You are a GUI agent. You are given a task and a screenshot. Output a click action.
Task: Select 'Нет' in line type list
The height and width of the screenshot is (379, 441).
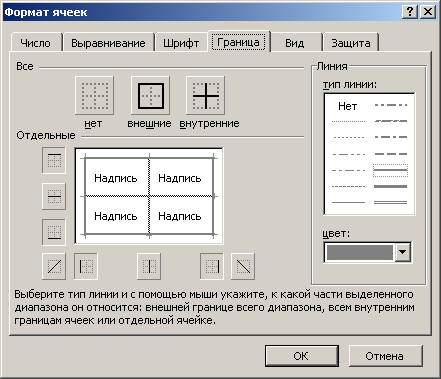pos(348,106)
